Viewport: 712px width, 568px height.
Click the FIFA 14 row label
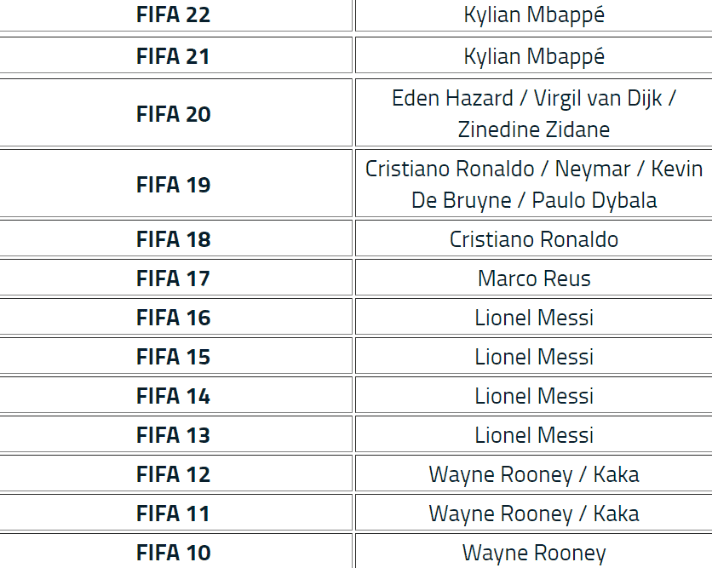(173, 396)
